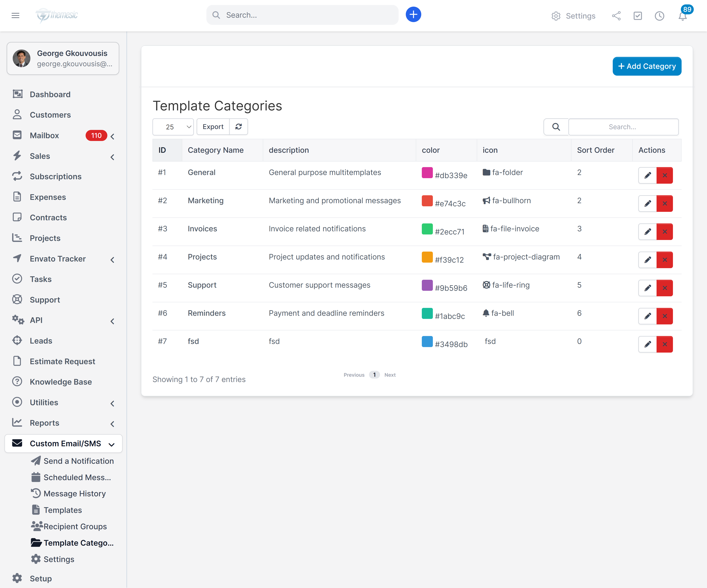Open Settings from the top bar
Image resolution: width=707 pixels, height=588 pixels.
(573, 16)
